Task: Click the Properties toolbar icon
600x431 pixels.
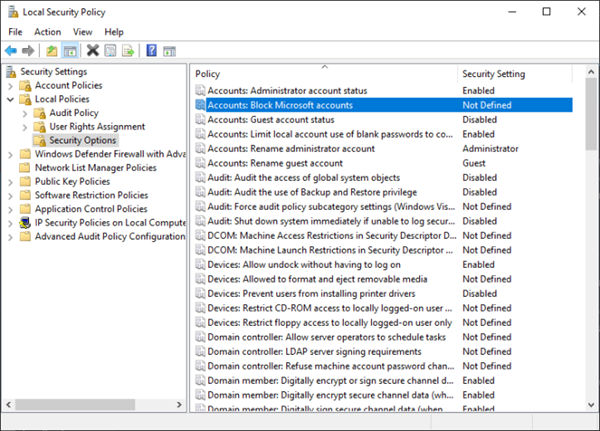Action: click(109, 50)
